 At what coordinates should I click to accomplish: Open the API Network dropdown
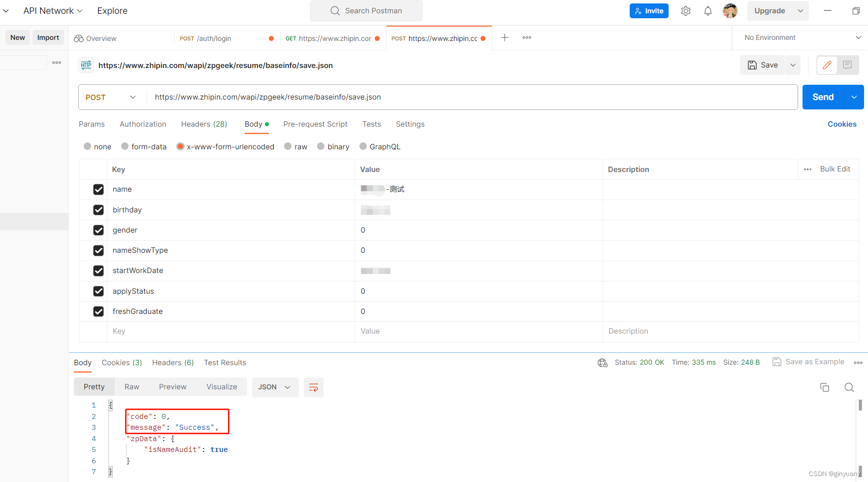(53, 11)
